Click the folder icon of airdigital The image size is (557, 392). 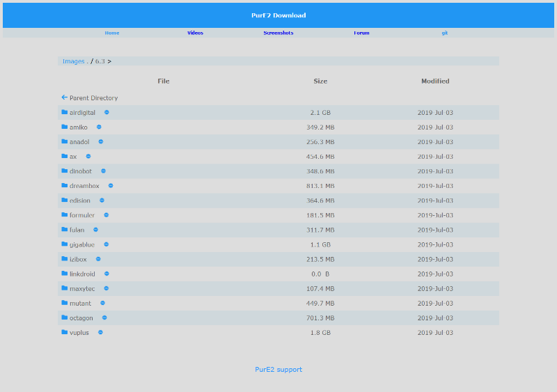[x=64, y=112]
